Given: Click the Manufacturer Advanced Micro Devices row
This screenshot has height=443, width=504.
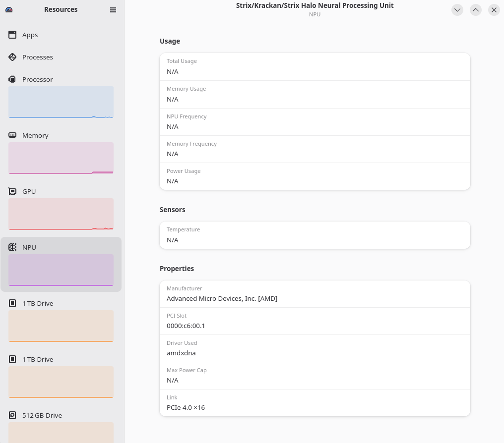Looking at the screenshot, I should 315,294.
